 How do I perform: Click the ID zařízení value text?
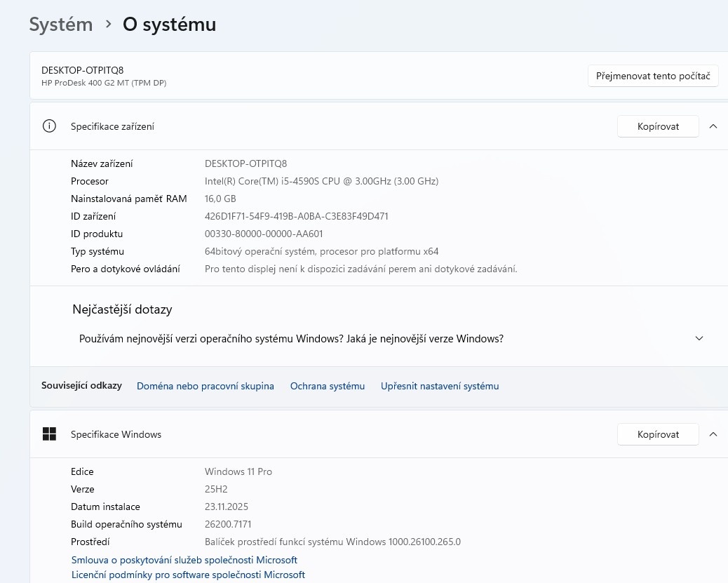point(296,216)
